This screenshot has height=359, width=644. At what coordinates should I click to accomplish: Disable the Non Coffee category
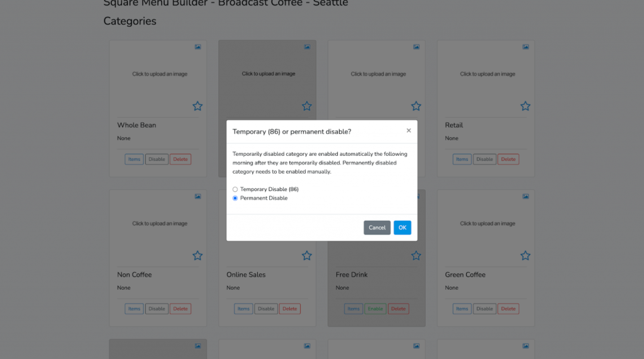157,309
